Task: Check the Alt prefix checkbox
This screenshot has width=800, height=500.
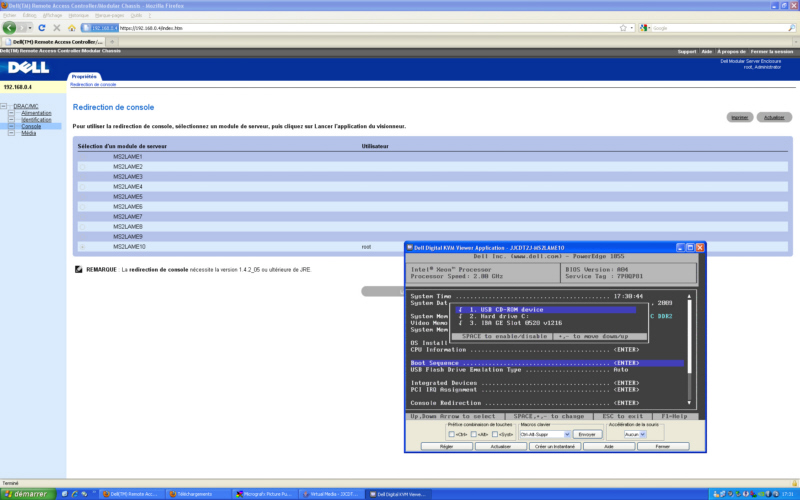Action: coord(473,434)
